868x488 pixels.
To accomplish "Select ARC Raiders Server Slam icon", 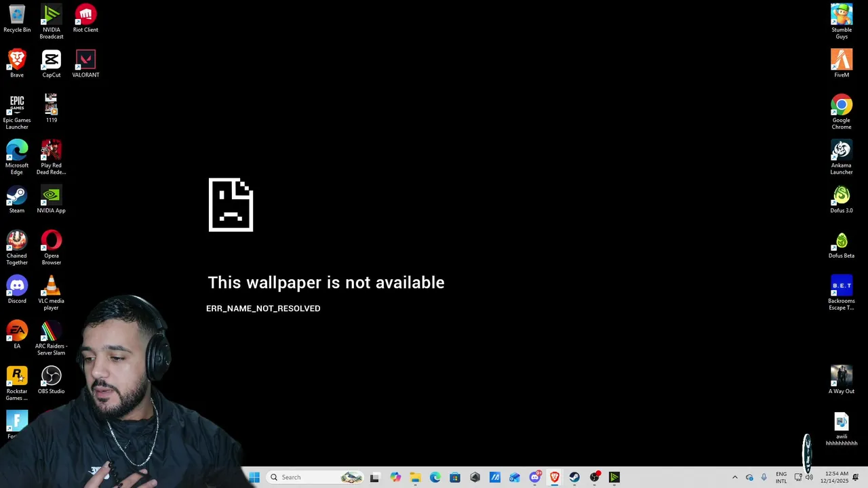I will tap(52, 338).
